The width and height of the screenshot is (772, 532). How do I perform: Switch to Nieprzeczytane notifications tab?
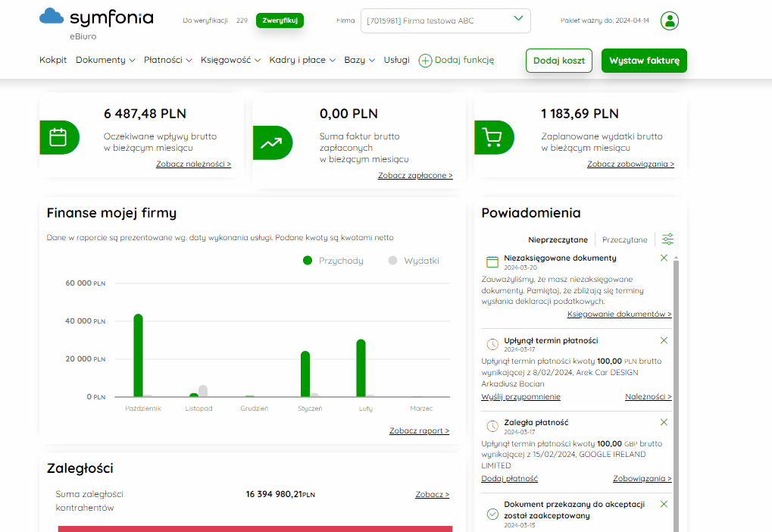558,239
